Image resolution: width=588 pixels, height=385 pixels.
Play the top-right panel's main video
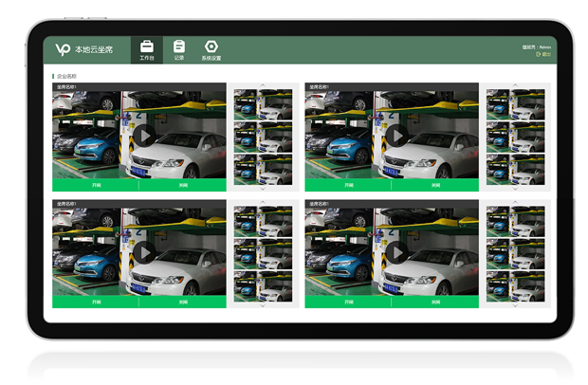[x=396, y=136]
